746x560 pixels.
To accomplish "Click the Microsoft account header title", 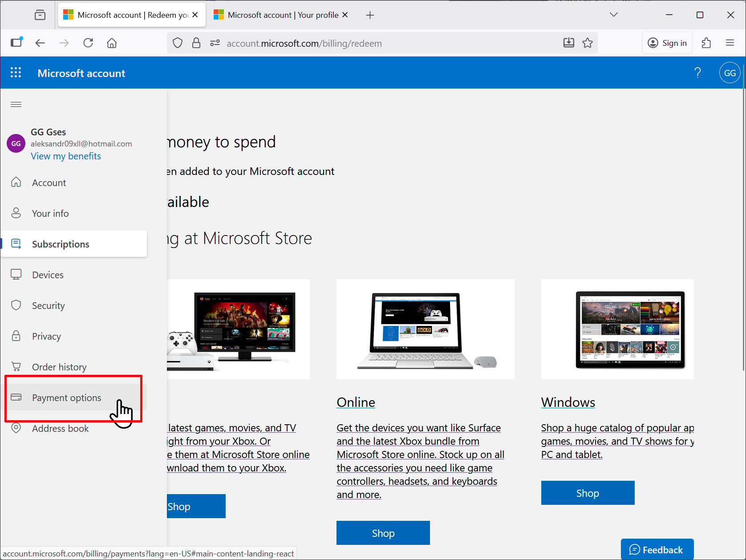I will coord(81,73).
